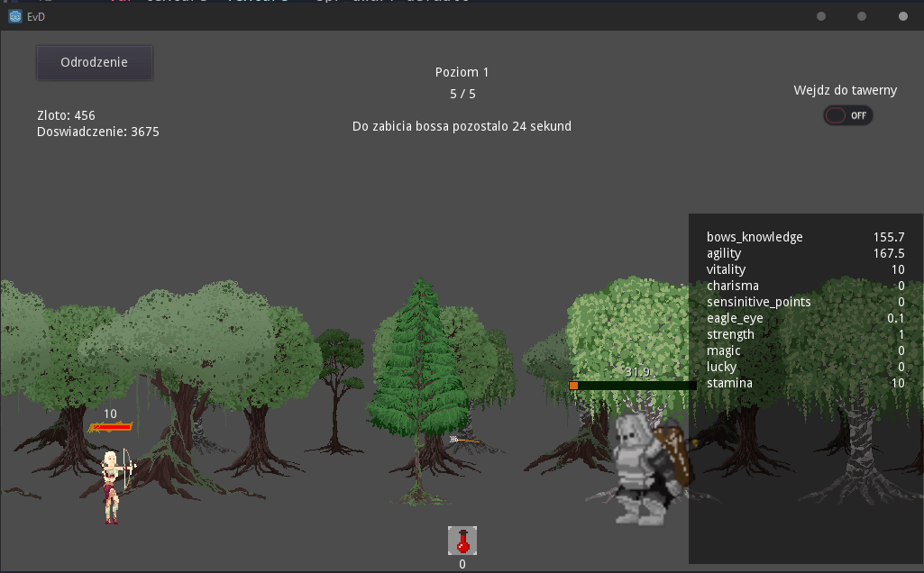This screenshot has height=573, width=924.
Task: Click the Godot icon in title bar
Action: click(x=15, y=16)
